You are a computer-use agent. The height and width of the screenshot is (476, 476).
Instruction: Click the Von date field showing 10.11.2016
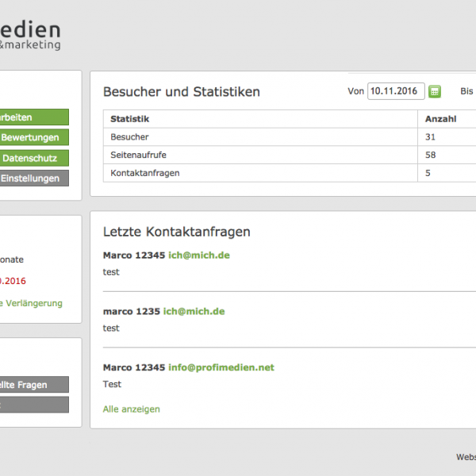396,91
